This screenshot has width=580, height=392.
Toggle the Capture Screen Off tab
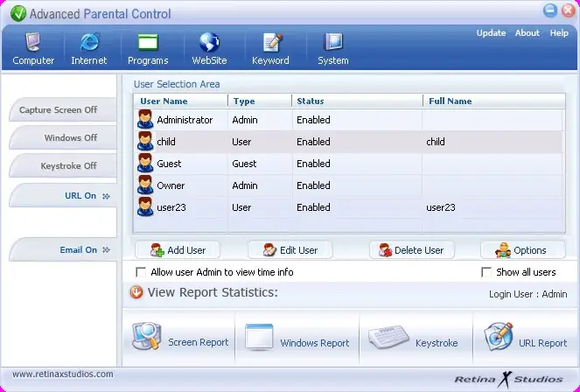point(62,110)
